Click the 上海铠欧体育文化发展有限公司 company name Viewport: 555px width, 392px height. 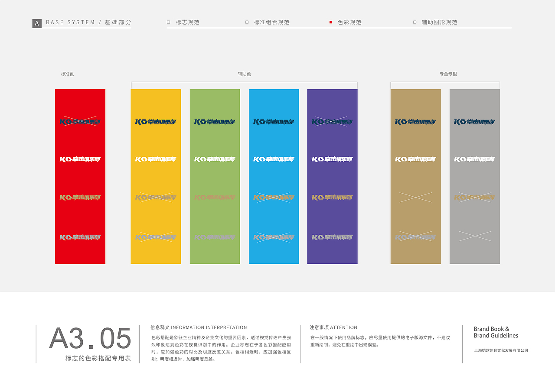(x=501, y=350)
